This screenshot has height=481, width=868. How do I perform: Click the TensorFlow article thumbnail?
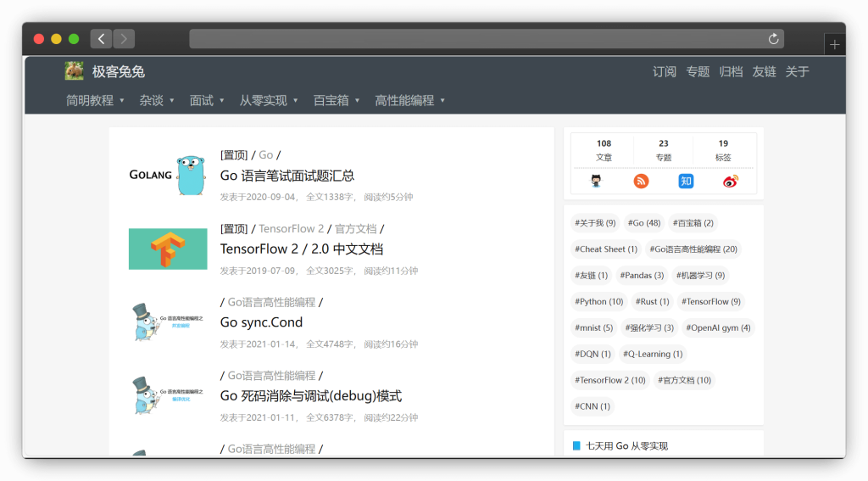168,249
